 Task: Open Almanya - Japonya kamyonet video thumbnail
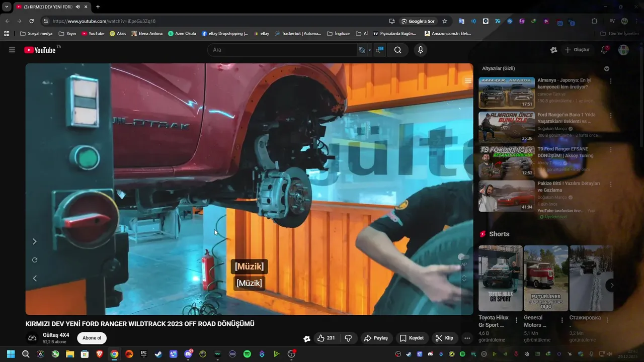507,93
